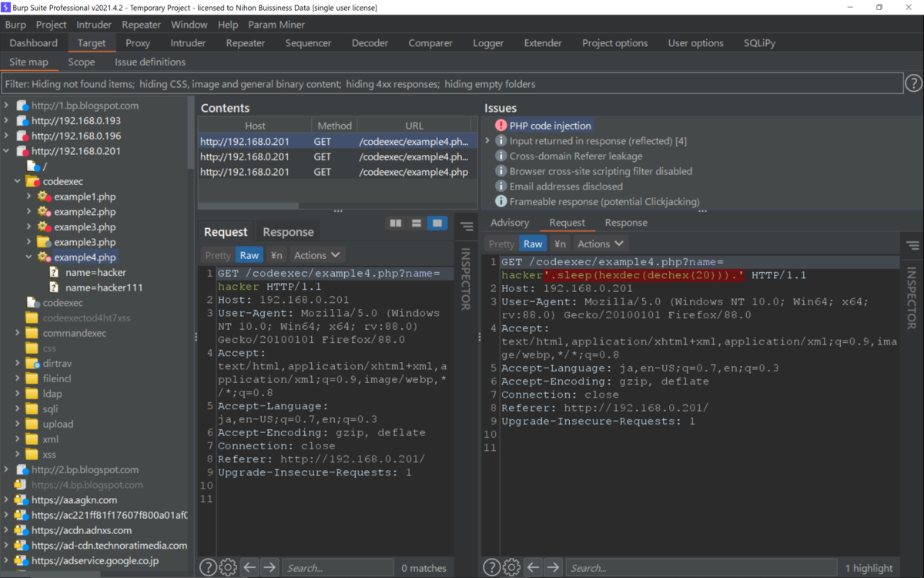Image resolution: width=924 pixels, height=578 pixels.
Task: Sort contents by Method column header
Action: 334,126
